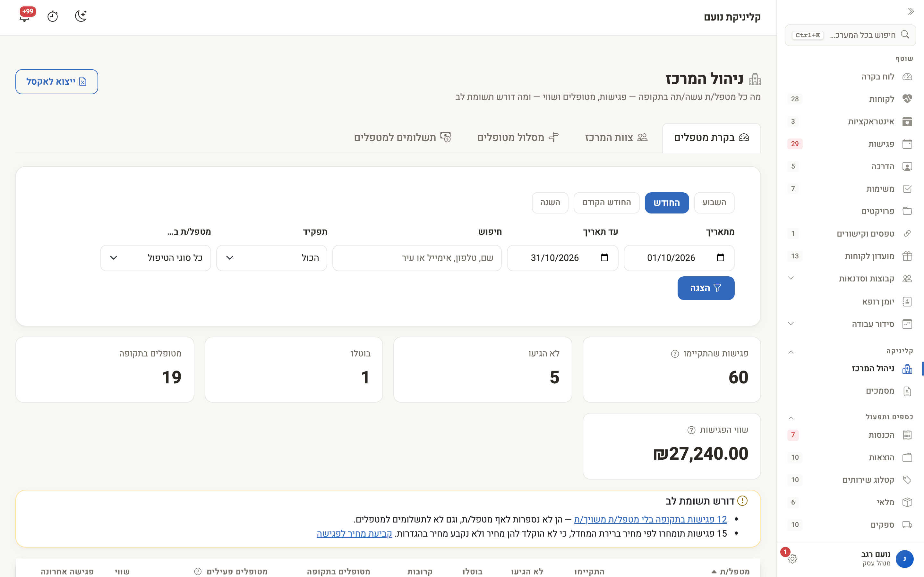This screenshot has height=577, width=924.
Task: Collapse the כספים ותפעול sidebar section
Action: click(x=791, y=417)
